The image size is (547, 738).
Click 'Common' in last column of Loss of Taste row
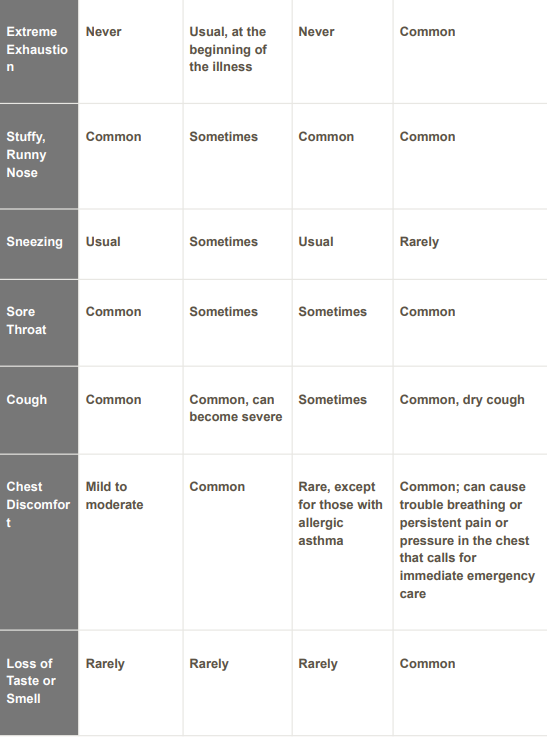pos(427,664)
